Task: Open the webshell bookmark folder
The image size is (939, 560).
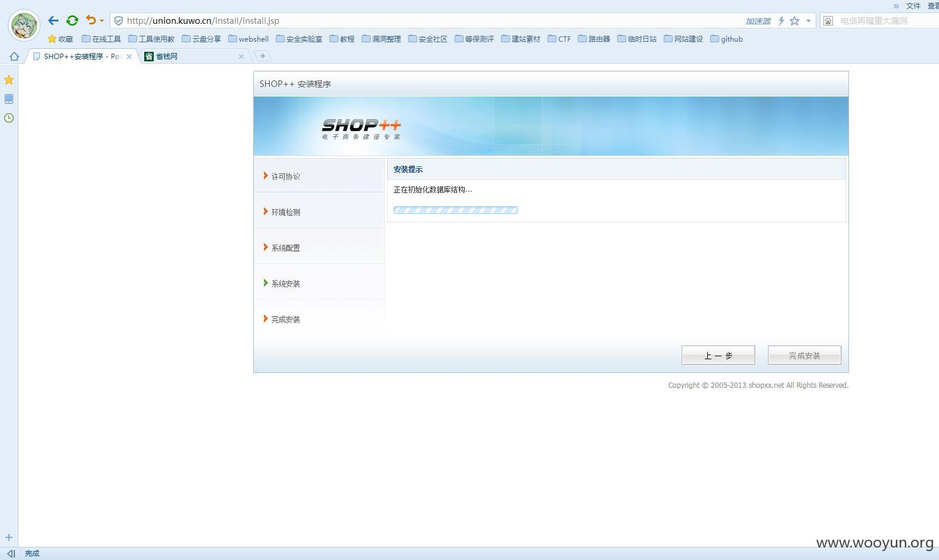Action: coord(248,39)
